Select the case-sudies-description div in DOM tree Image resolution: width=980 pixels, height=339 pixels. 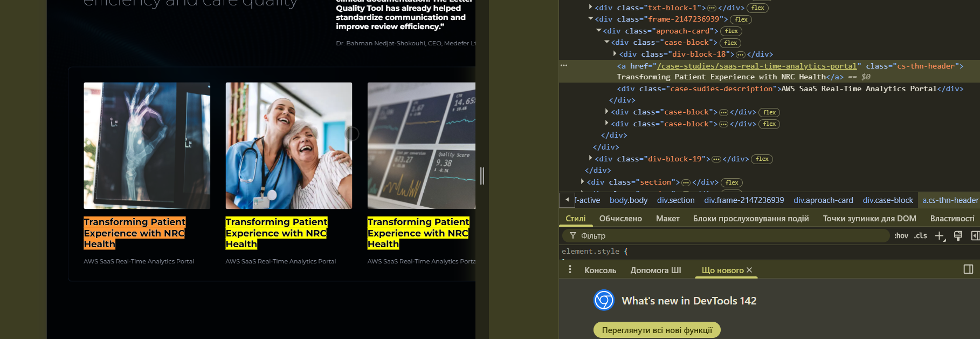click(790, 89)
